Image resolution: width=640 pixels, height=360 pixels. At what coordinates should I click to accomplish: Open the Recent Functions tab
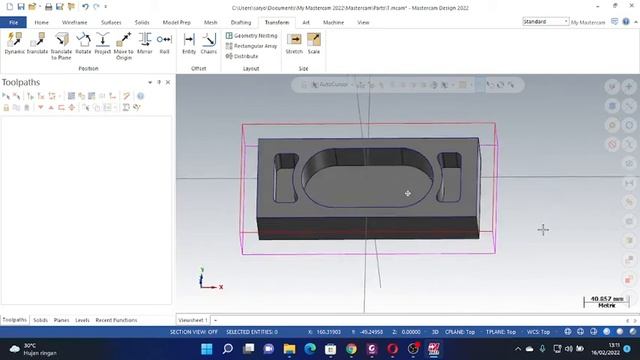click(x=116, y=320)
